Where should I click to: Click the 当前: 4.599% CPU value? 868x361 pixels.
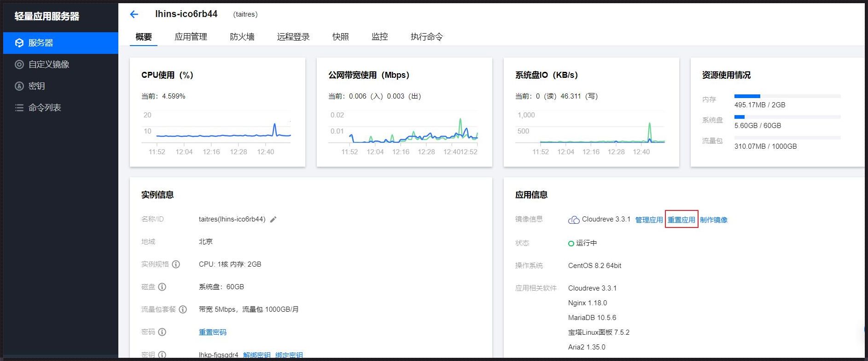click(x=163, y=96)
